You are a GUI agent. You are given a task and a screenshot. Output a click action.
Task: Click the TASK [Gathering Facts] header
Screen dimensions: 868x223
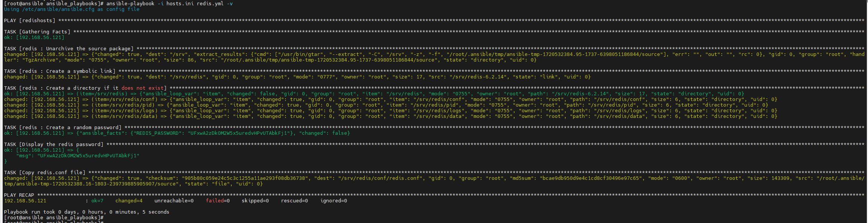tap(37, 32)
